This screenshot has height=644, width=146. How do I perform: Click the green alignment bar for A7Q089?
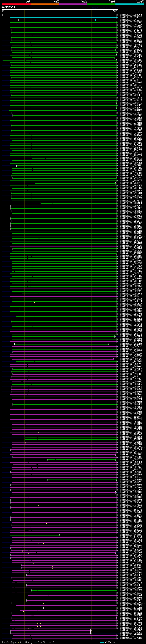[64, 22]
